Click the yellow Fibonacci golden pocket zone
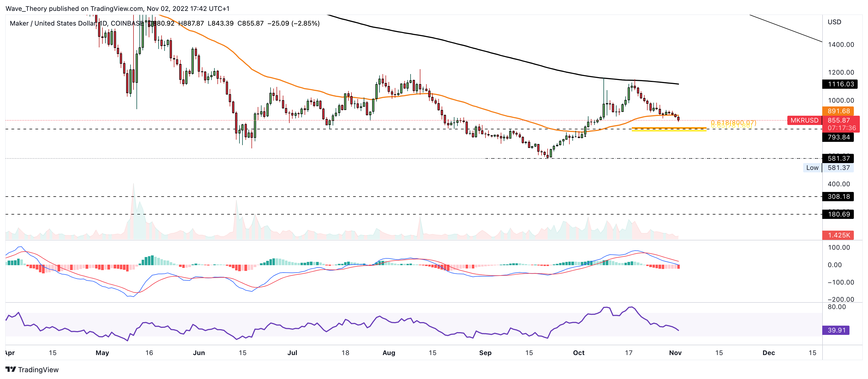The image size is (868, 379). click(669, 129)
